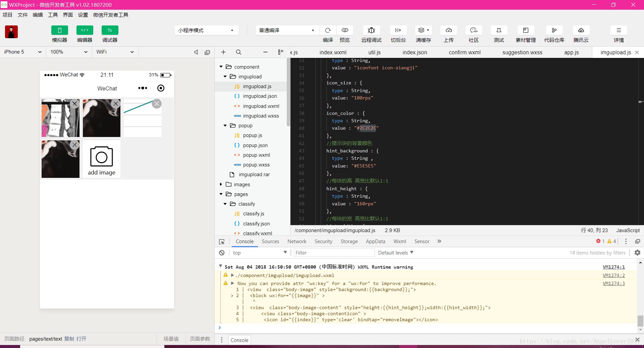
Task: Toggle the simulator (模拟器) panel
Action: [x=59, y=30]
